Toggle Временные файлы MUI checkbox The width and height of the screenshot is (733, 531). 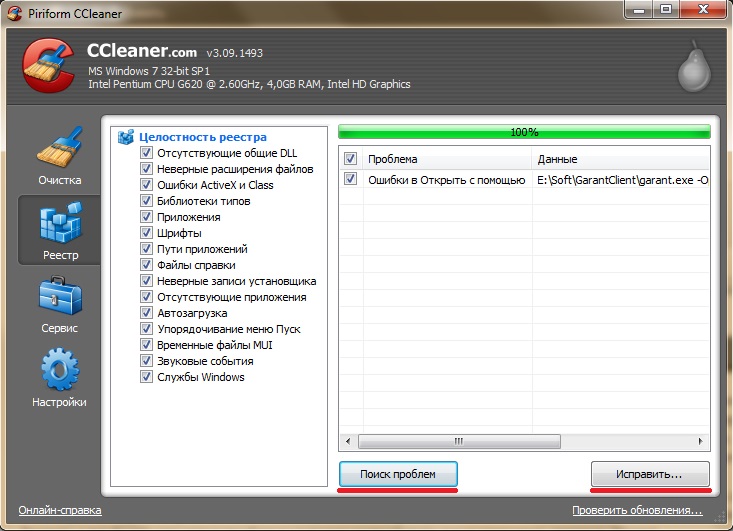tap(146, 344)
